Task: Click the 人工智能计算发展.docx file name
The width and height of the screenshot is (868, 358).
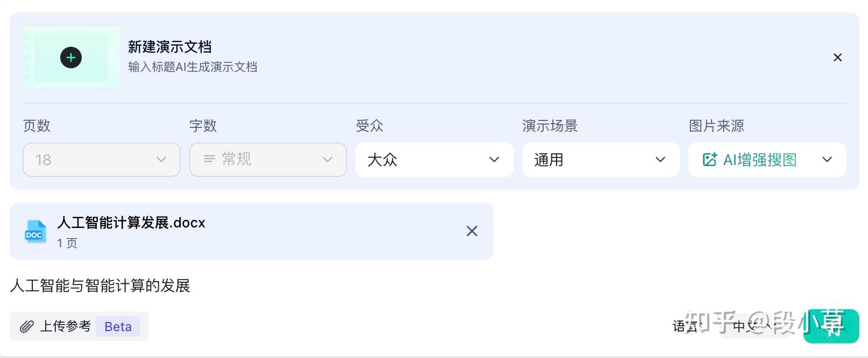Action: [x=131, y=223]
